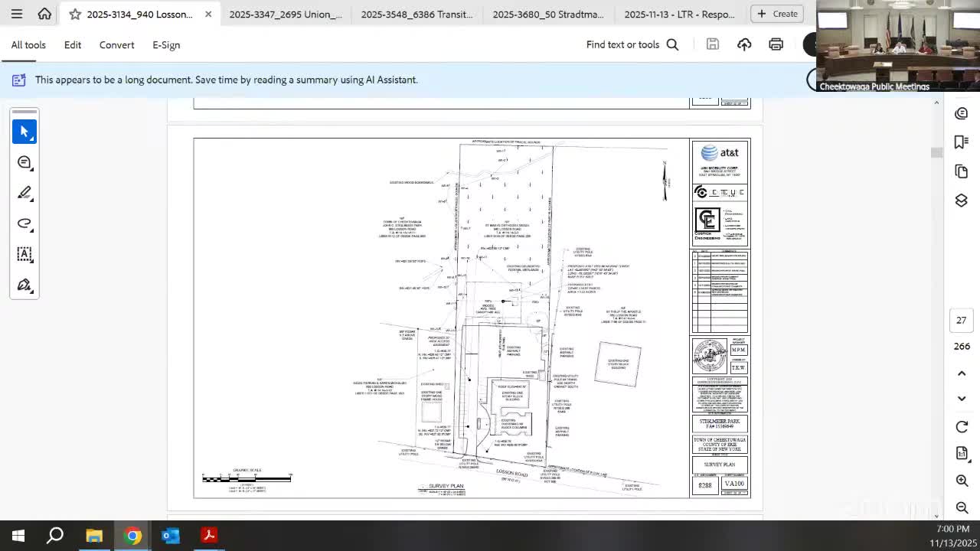Click the current page number 27 box

click(962, 321)
